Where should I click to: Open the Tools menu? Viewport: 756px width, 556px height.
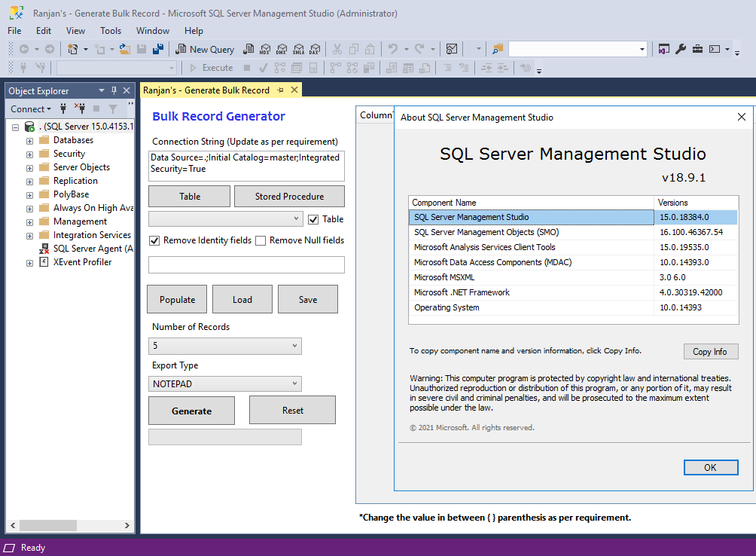(111, 31)
